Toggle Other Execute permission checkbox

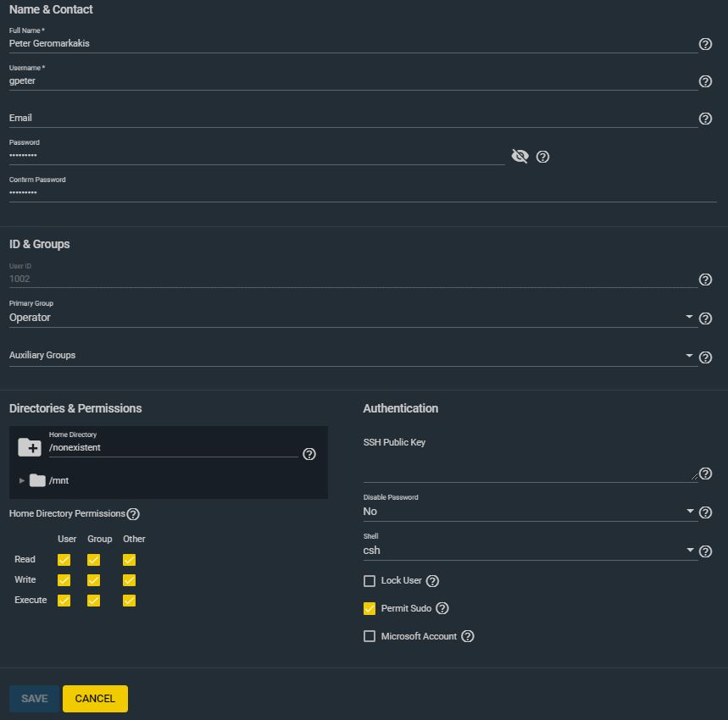[x=129, y=601]
